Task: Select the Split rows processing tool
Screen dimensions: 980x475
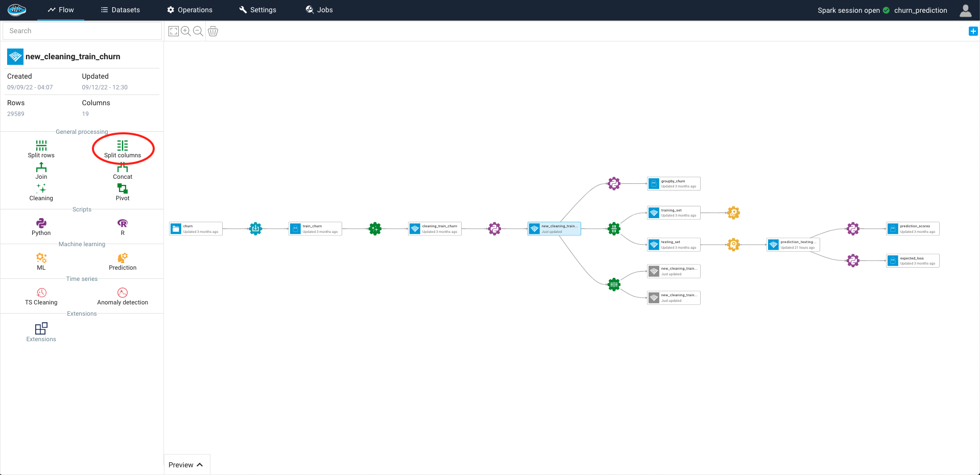Action: 41,149
